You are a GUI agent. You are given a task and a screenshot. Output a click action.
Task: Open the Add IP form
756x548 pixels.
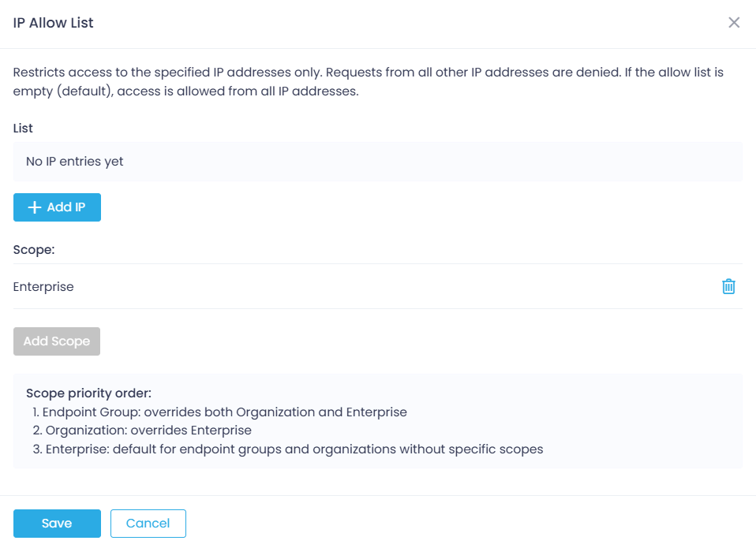click(x=57, y=207)
